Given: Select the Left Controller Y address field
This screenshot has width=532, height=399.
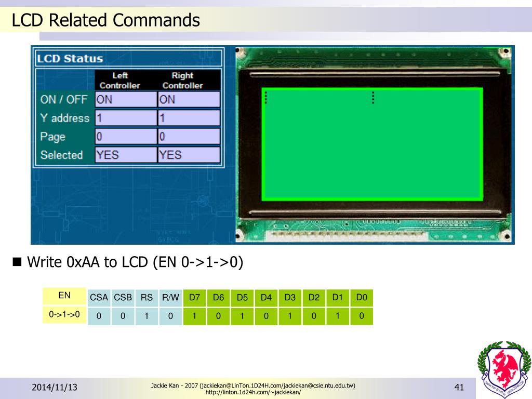Looking at the screenshot, I should [x=126, y=118].
